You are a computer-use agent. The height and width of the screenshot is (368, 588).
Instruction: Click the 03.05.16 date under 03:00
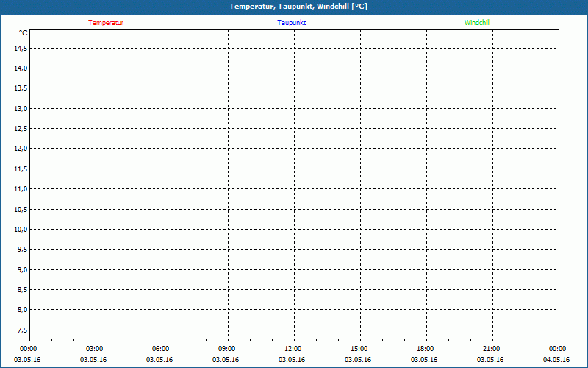click(93, 360)
